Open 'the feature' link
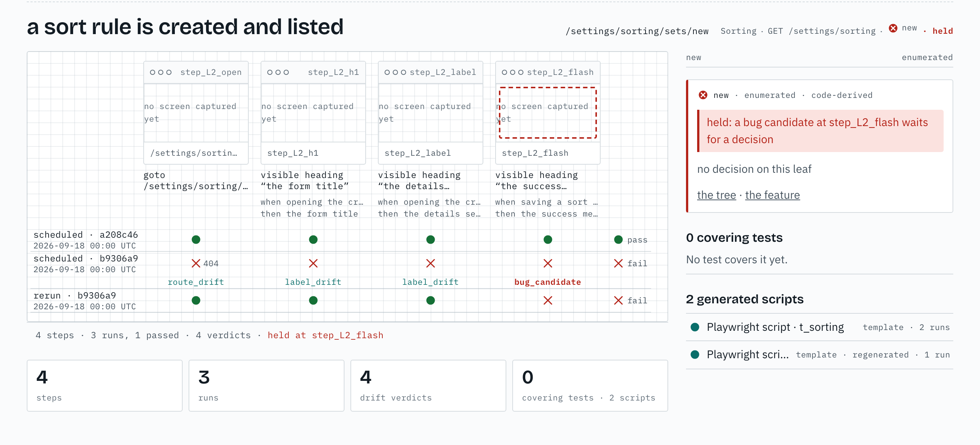 point(772,195)
